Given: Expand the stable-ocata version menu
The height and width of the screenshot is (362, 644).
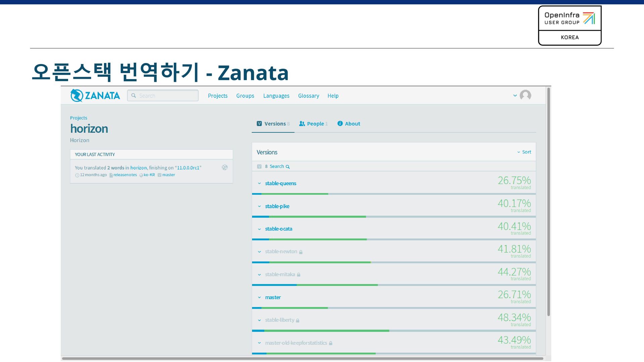Looking at the screenshot, I should [259, 229].
